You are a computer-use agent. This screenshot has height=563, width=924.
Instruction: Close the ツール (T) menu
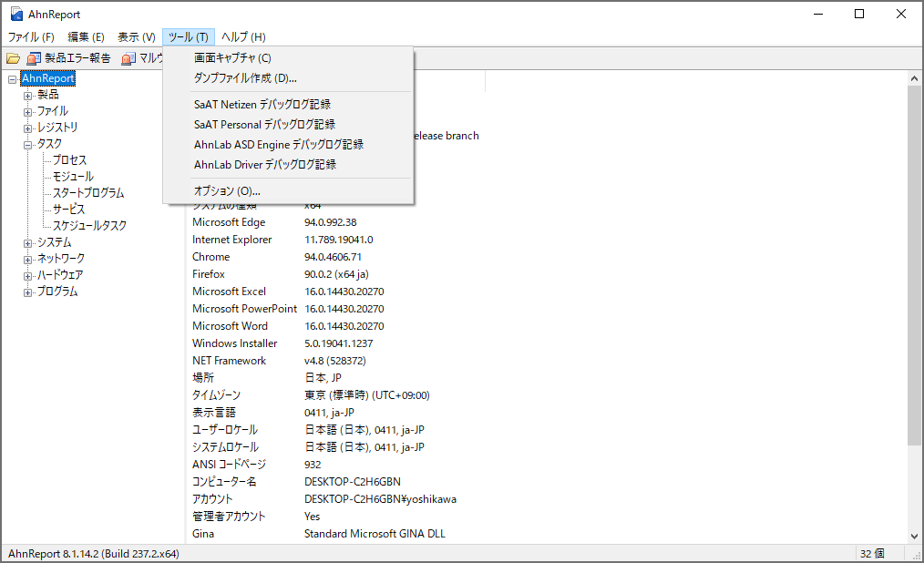click(189, 37)
